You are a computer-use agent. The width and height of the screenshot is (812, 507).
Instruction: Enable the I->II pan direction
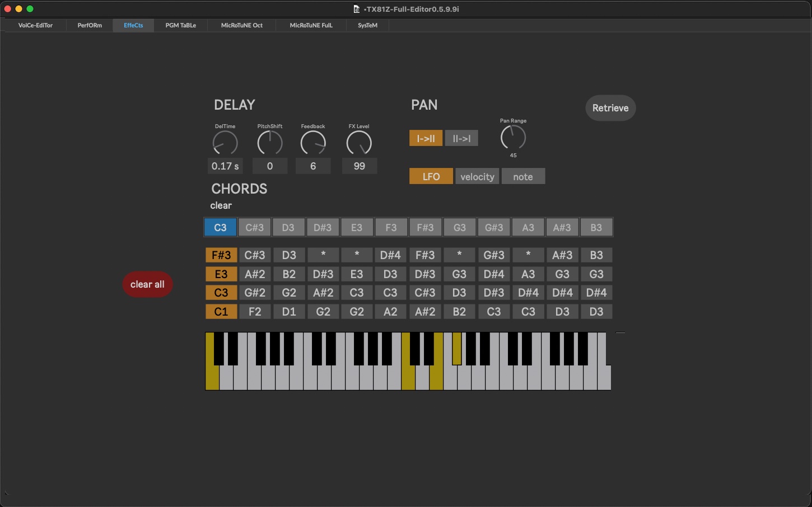click(426, 138)
